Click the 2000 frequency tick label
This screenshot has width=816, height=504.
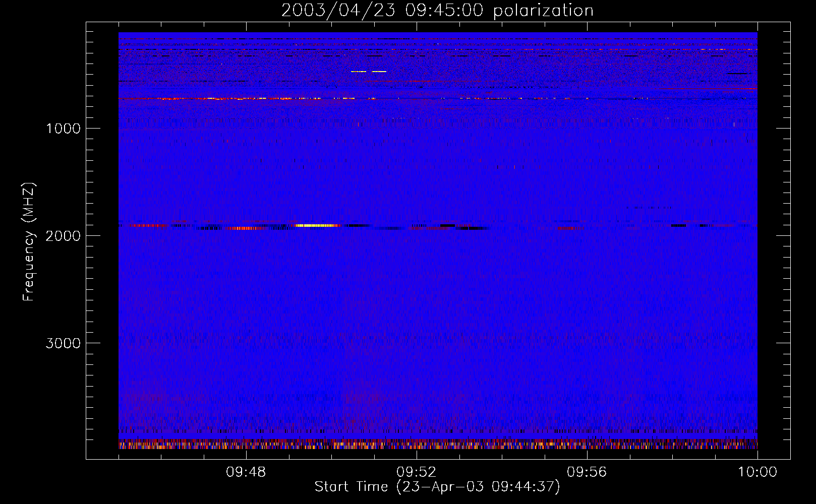(x=63, y=236)
